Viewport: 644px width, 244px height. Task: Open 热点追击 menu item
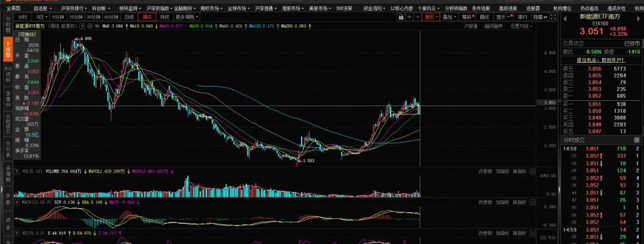(x=589, y=8)
